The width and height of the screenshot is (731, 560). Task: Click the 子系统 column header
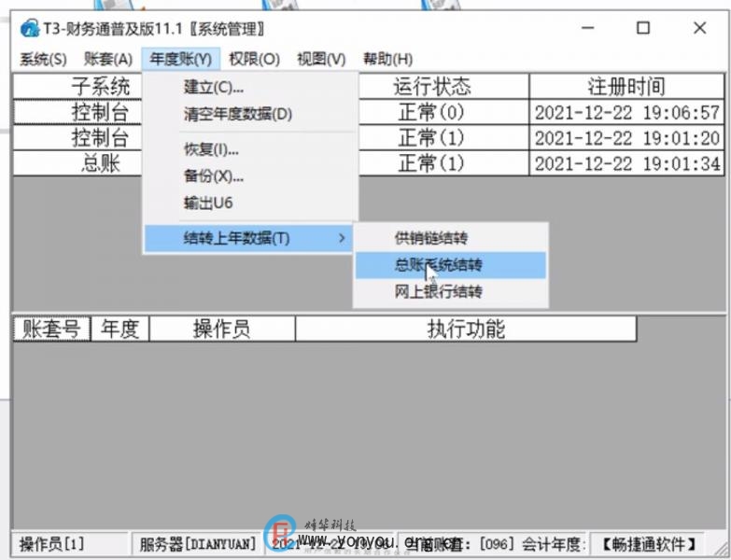tap(77, 86)
